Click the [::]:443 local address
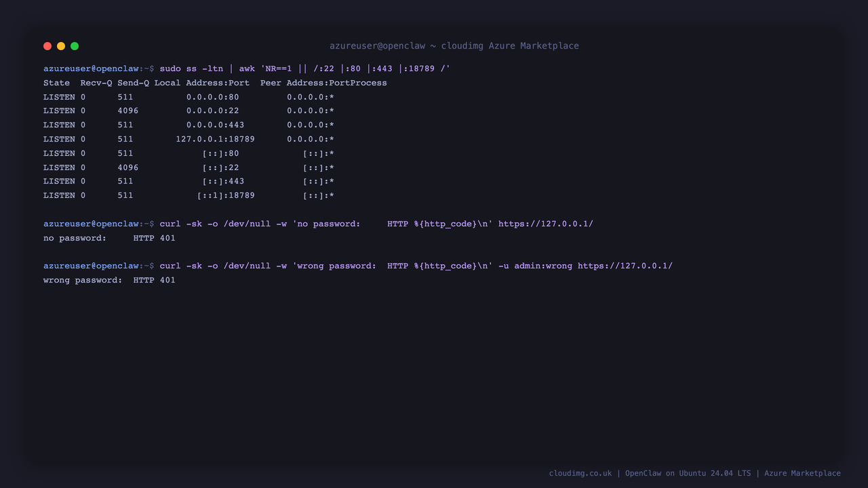Image resolution: width=868 pixels, height=488 pixels. tap(224, 182)
